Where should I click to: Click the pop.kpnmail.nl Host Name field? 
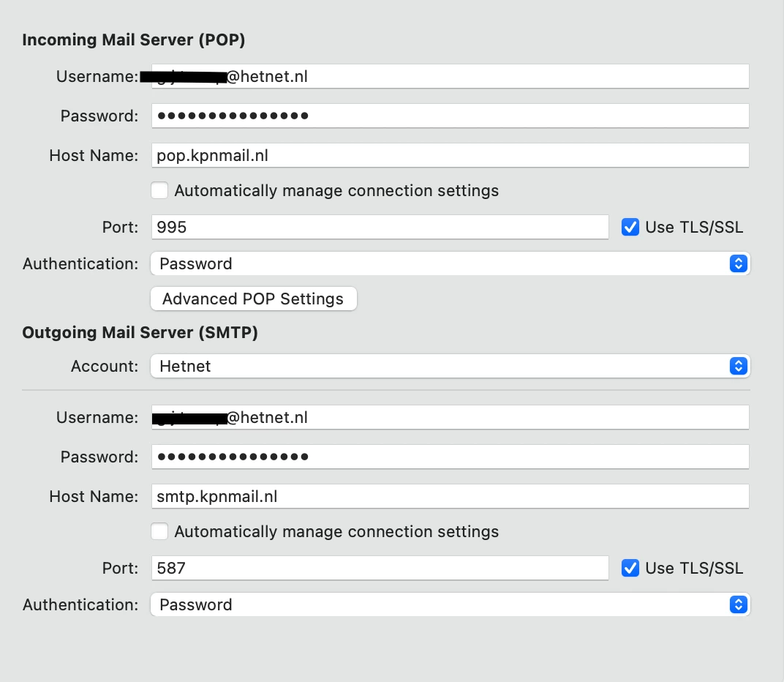[450, 155]
